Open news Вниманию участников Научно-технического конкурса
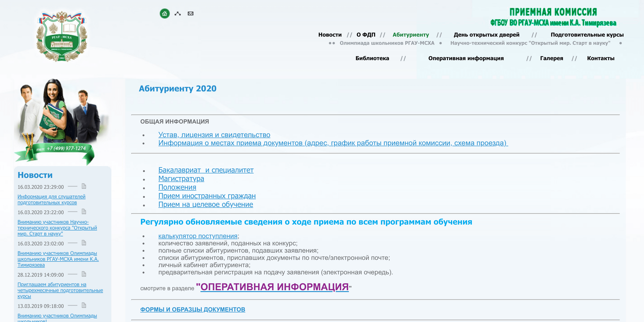Screen dimensions: 644x322 click(x=57, y=228)
